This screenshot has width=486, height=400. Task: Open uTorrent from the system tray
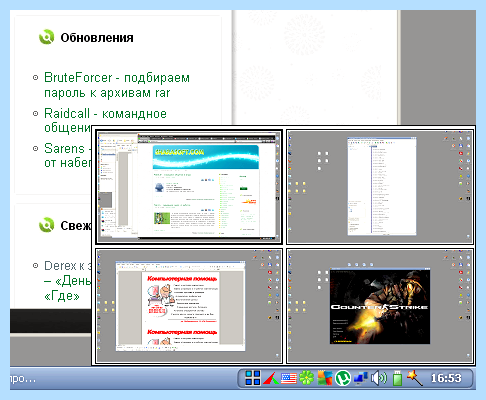click(x=343, y=378)
